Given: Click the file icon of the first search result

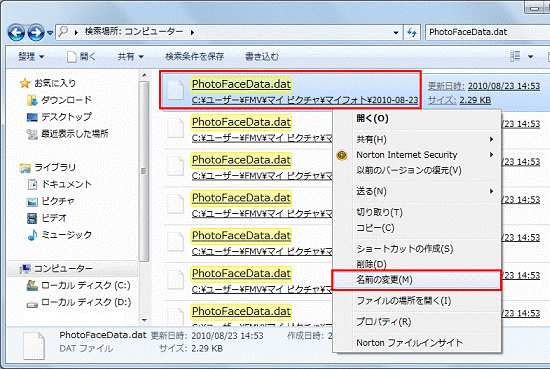Looking at the screenshot, I should [175, 89].
